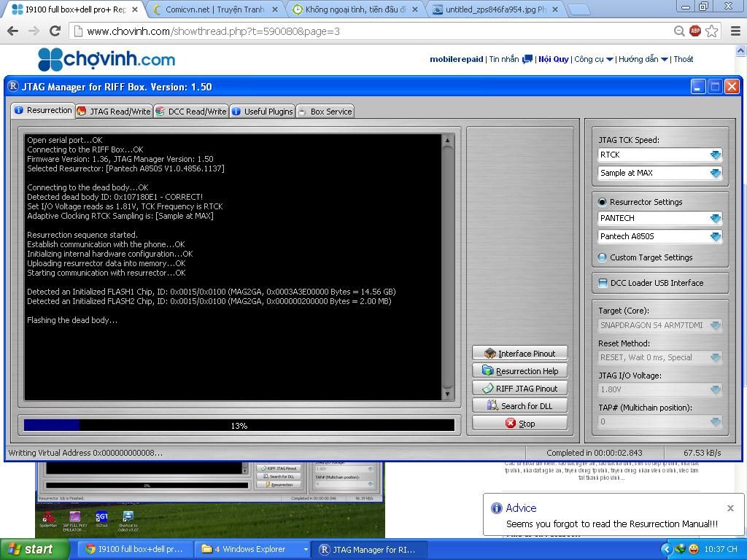
Task: Switch to the untitled_zps846fa954.jpg browser tab
Action: tap(495, 9)
